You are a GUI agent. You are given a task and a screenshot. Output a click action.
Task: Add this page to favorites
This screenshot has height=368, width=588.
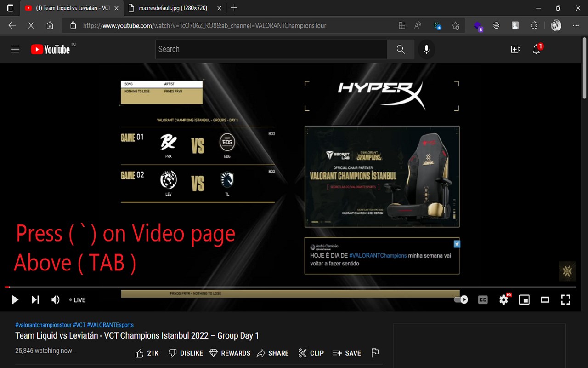pyautogui.click(x=455, y=26)
